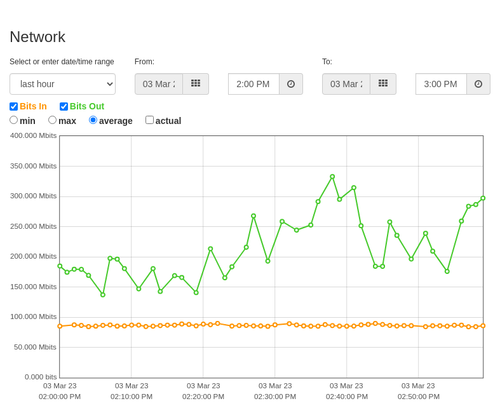500x403 pixels.
Task: Click the '50.000 Mbits' axis label
Action: [x=35, y=347]
